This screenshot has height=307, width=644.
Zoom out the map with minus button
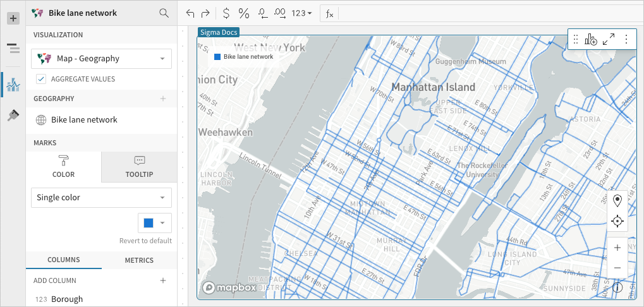pos(617,268)
